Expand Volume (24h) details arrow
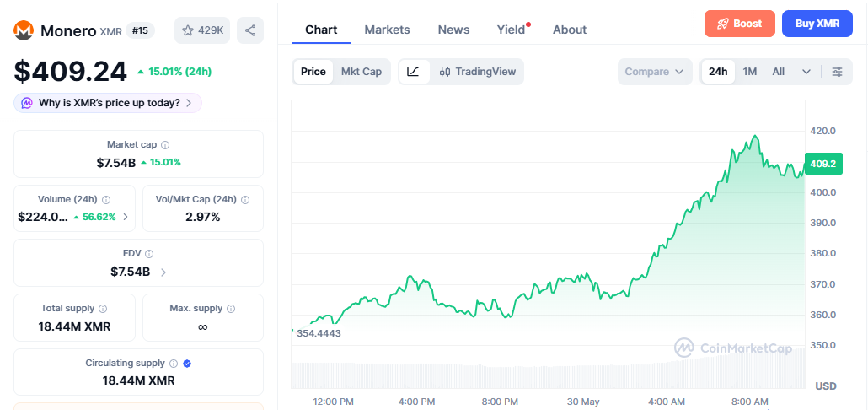The height and width of the screenshot is (410, 868). [x=125, y=217]
